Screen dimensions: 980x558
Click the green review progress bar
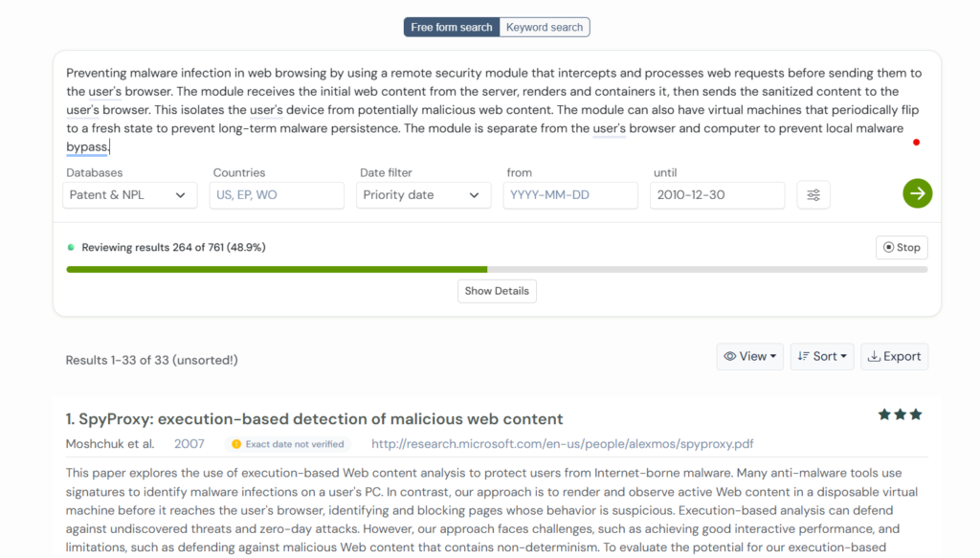pyautogui.click(x=277, y=270)
